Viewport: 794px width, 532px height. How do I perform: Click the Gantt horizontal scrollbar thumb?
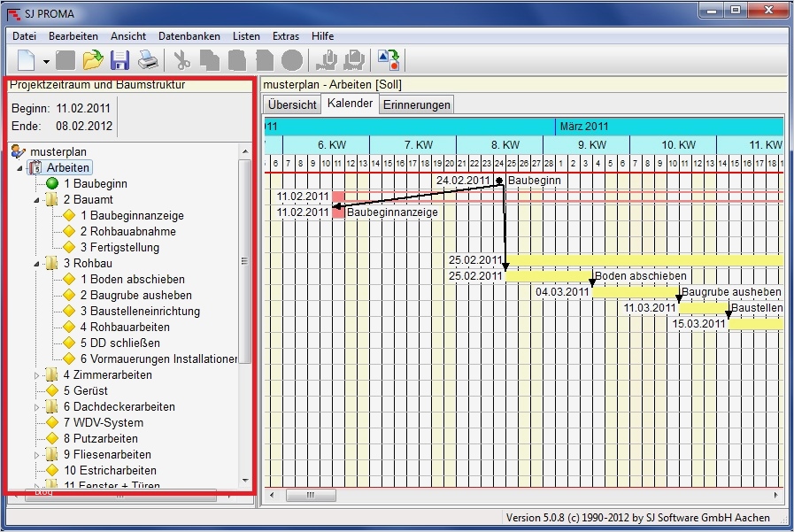point(311,495)
